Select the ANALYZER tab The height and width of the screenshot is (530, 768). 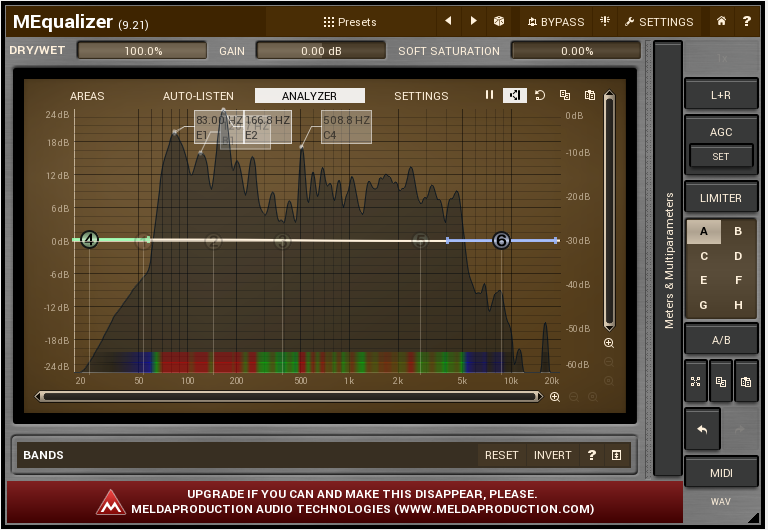(310, 96)
